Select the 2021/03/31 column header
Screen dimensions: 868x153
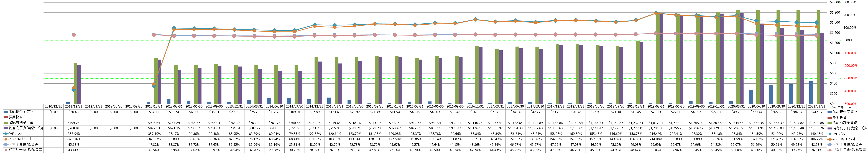(817, 106)
